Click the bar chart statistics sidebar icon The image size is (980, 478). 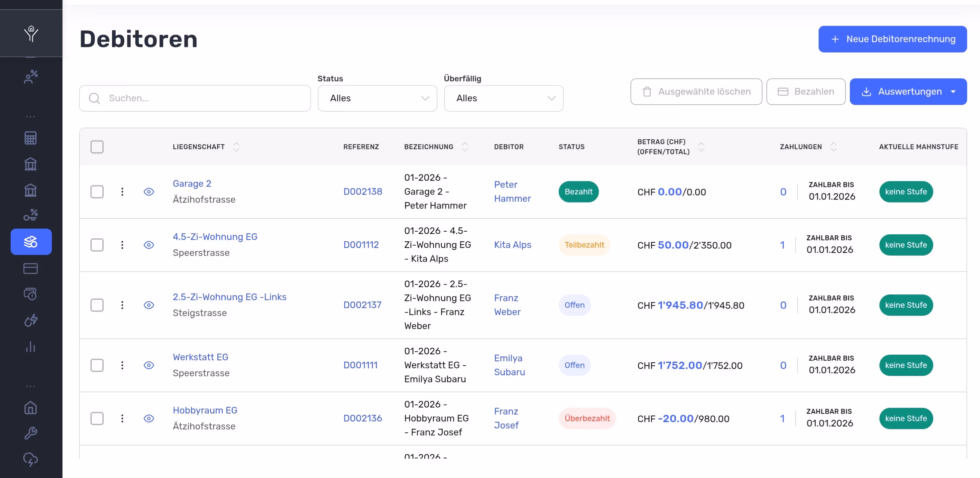click(x=31, y=347)
